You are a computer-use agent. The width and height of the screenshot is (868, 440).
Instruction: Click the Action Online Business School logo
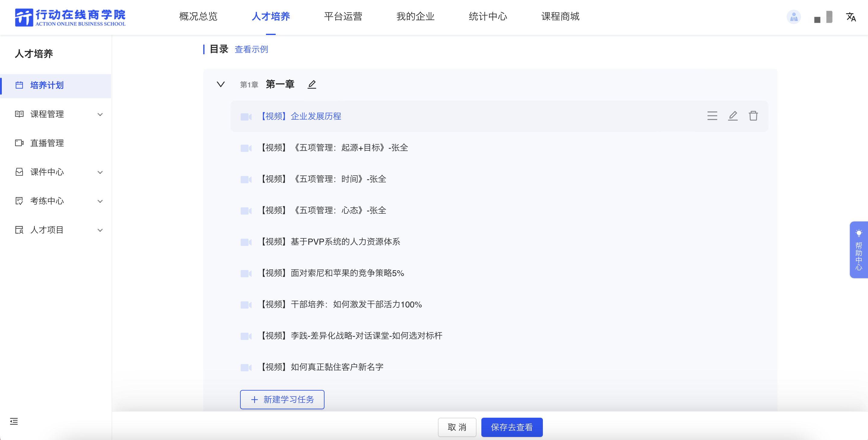[70, 17]
